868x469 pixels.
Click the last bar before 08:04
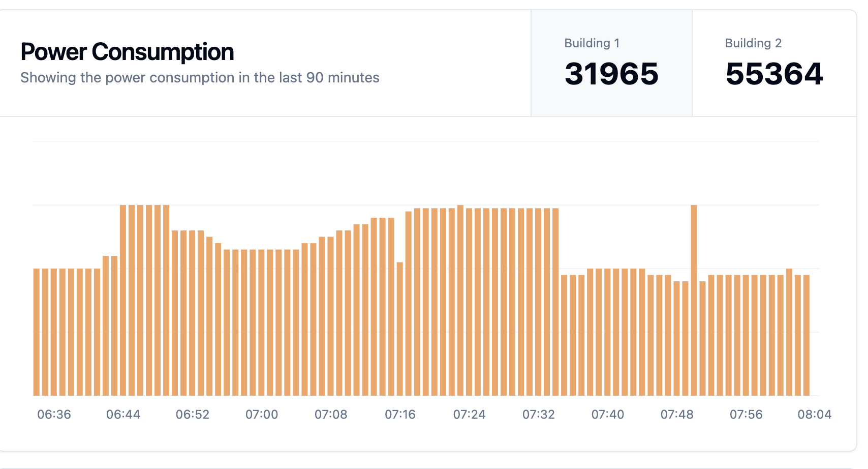(x=806, y=335)
